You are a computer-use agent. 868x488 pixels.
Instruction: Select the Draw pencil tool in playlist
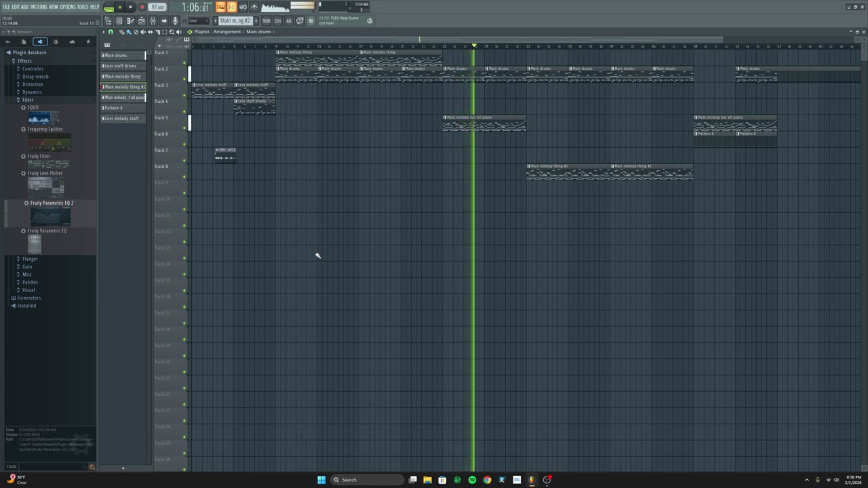[121, 32]
